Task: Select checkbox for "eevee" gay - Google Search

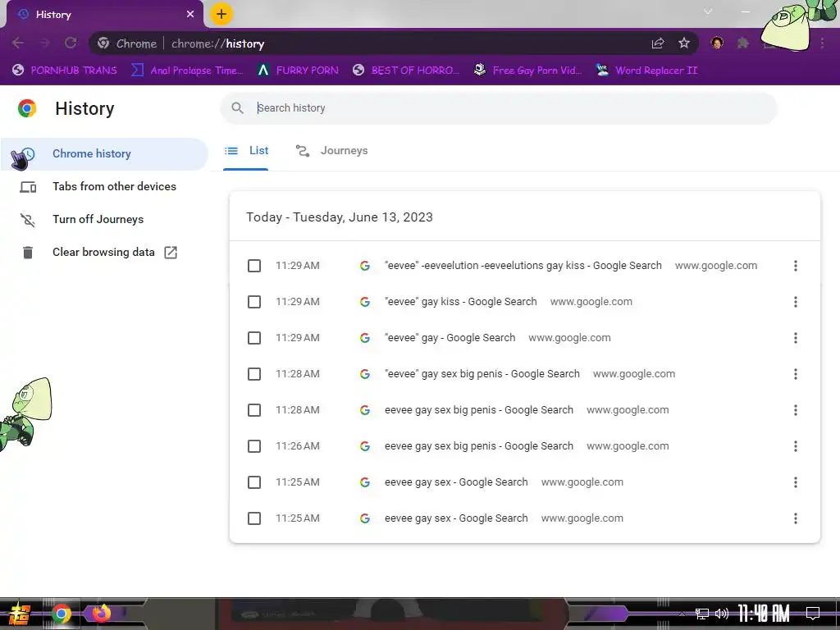Action: (x=254, y=338)
